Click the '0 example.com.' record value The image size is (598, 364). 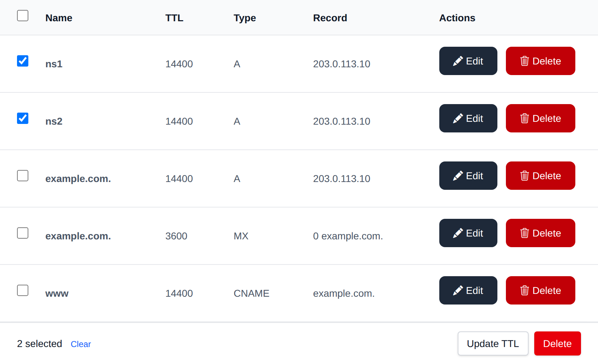[348, 236]
